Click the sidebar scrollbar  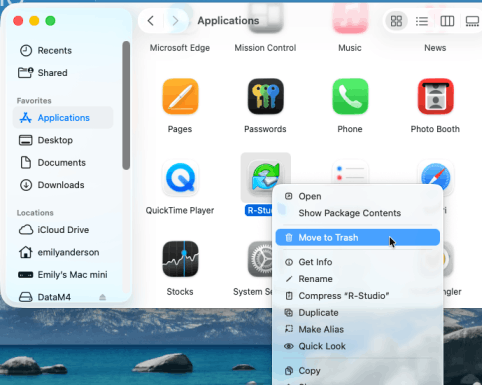[126, 105]
